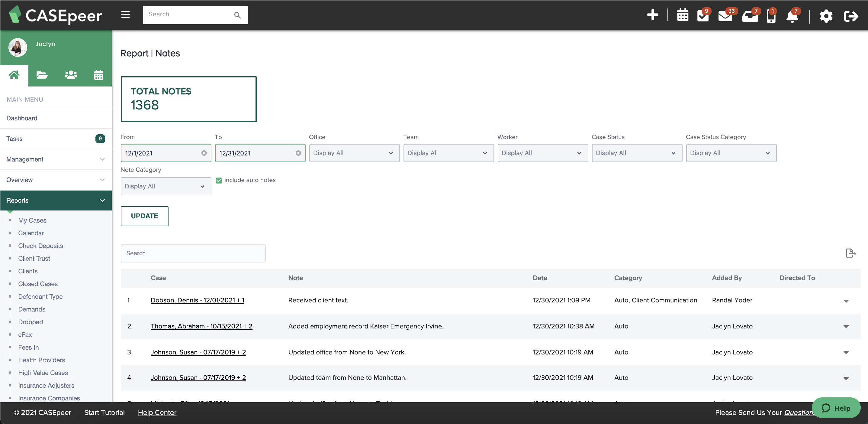Open the mail icon with 36 unread messages
The image size is (868, 424).
pos(726,16)
